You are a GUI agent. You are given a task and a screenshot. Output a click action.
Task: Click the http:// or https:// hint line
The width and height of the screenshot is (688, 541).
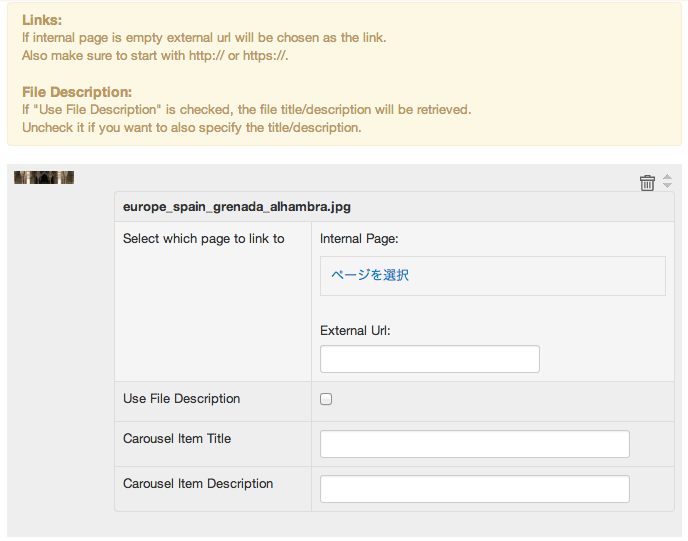pos(155,56)
